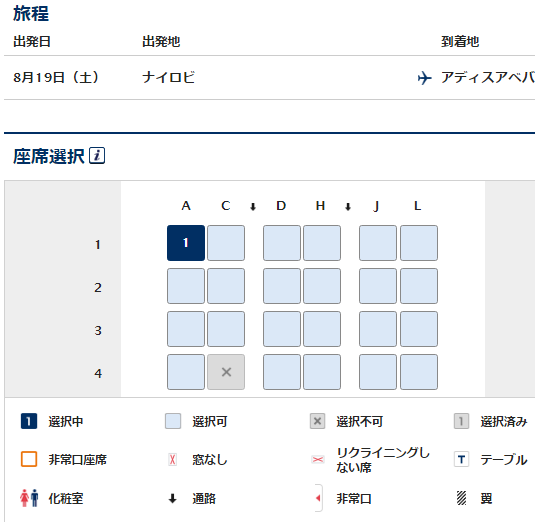The image size is (535, 522).
Task: Click the airplane icon beside アディスアベバ
Action: click(424, 78)
